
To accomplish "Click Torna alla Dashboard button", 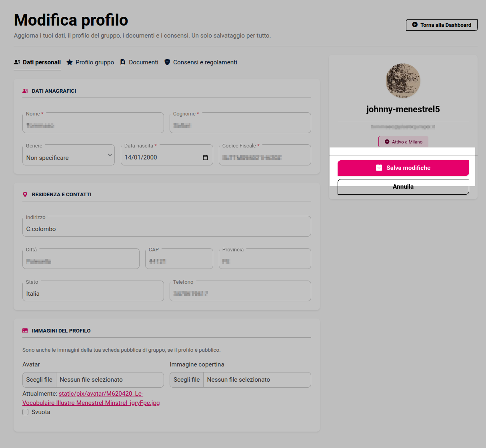I will point(442,25).
